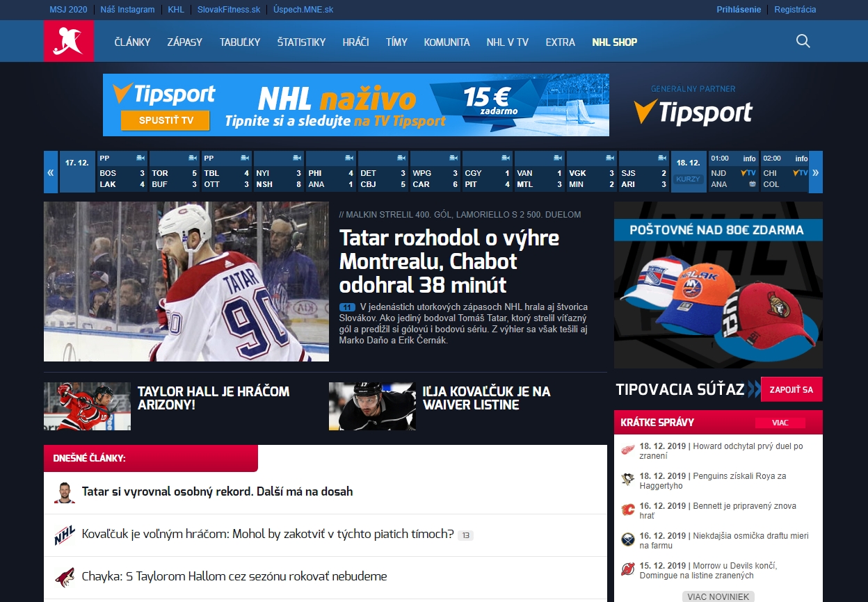The width and height of the screenshot is (868, 602).
Task: Open the search magnifier icon
Action: click(x=803, y=41)
